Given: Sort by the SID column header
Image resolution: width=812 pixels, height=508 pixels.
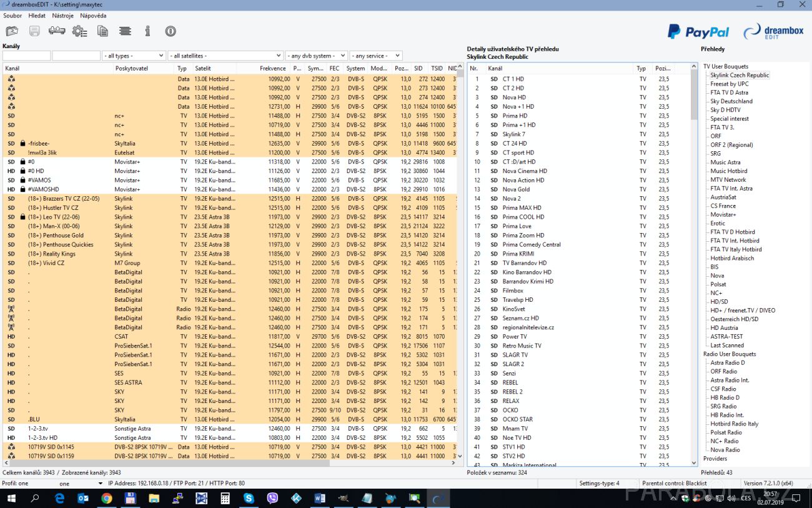Looking at the screenshot, I should (419, 69).
